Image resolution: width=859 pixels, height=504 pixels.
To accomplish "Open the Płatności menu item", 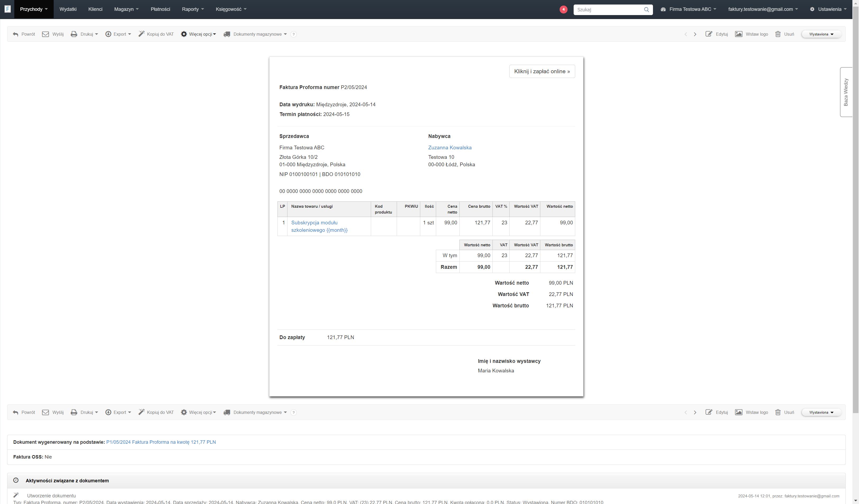I will point(160,9).
